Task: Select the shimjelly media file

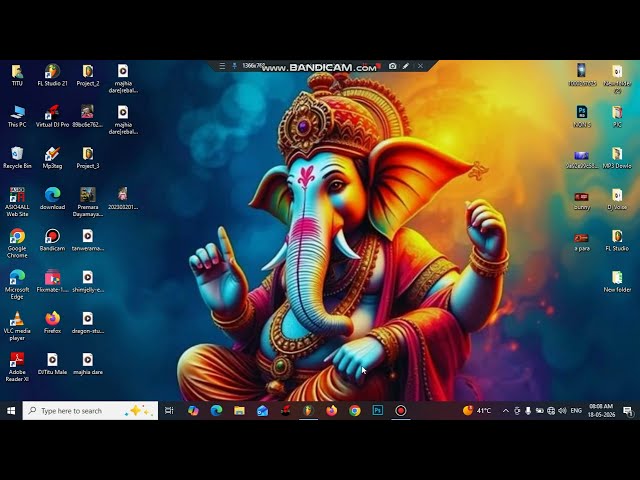Action: pos(88,282)
